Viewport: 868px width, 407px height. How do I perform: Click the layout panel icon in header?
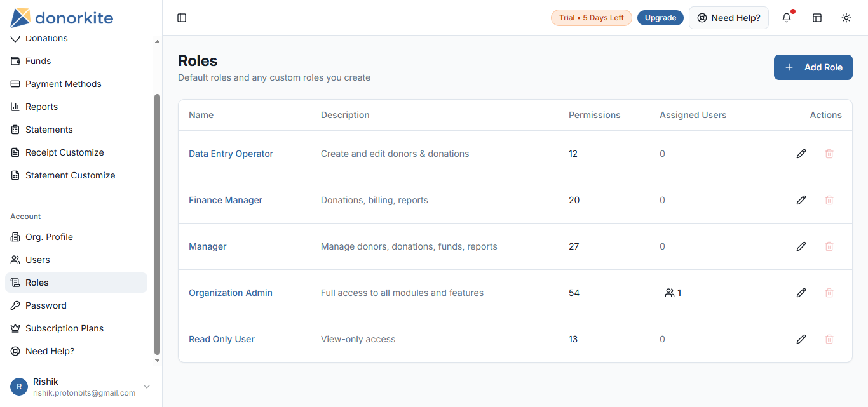pos(817,18)
